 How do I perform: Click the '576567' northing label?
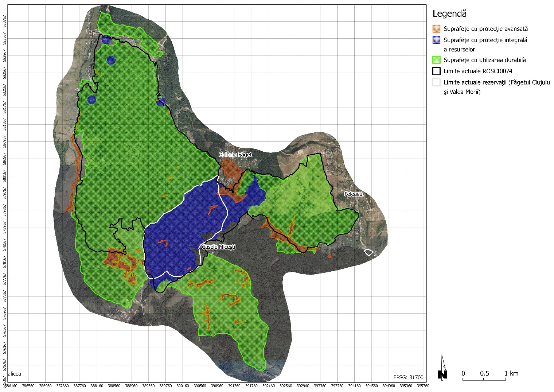point(4,330)
